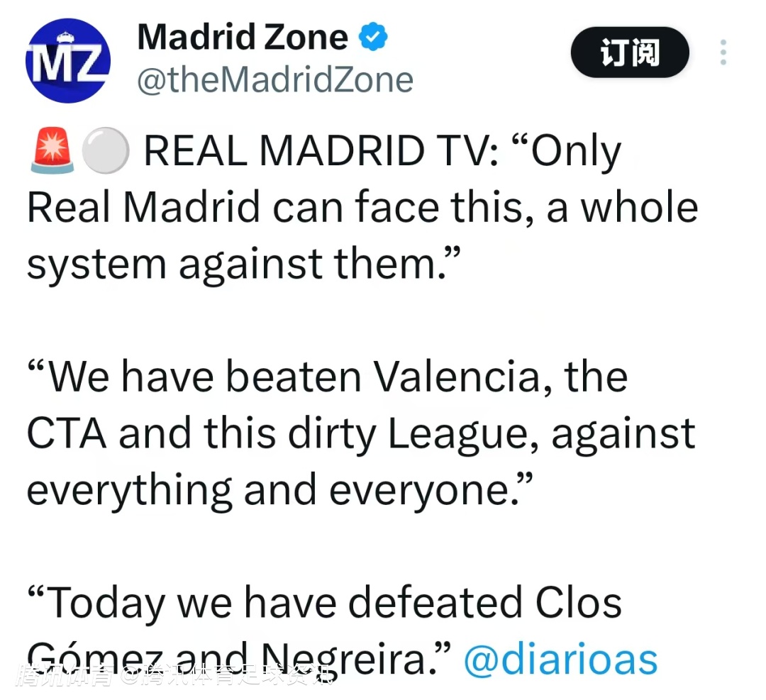This screenshot has height=700, width=766.
Task: Click the line "everything and everyone."
Action: tap(279, 489)
